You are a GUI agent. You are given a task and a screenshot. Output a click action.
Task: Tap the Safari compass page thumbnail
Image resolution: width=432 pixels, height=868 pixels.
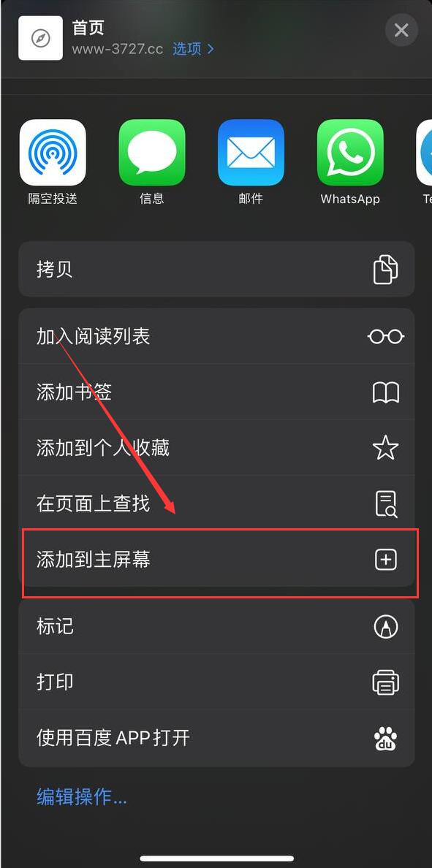pos(40,38)
